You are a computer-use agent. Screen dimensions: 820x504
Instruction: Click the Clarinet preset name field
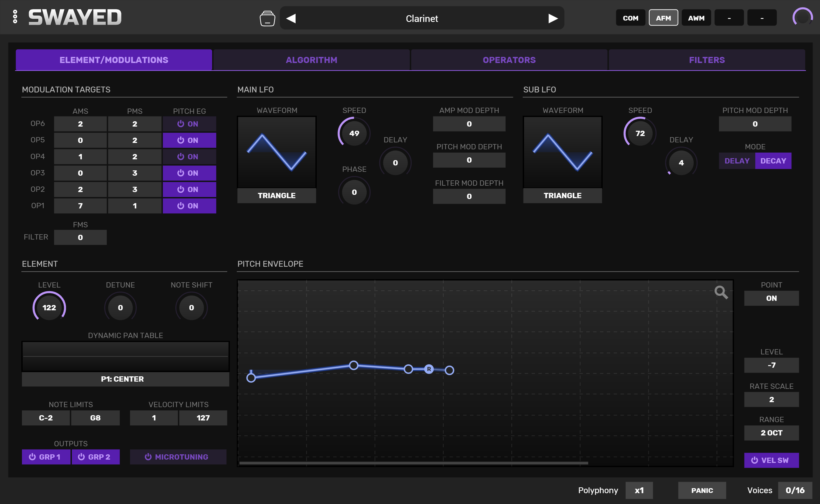[x=421, y=18]
